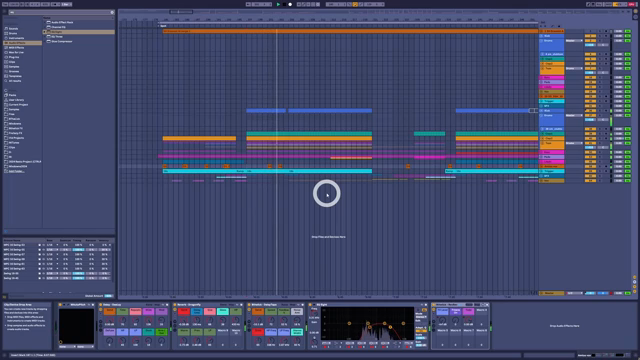Open the Sounds category in the browser
640x360 pixels.
click(13, 29)
